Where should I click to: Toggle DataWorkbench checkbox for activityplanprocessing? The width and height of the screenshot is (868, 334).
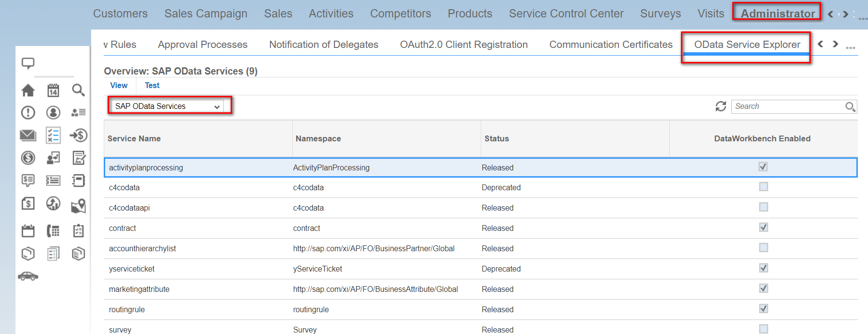(x=763, y=167)
